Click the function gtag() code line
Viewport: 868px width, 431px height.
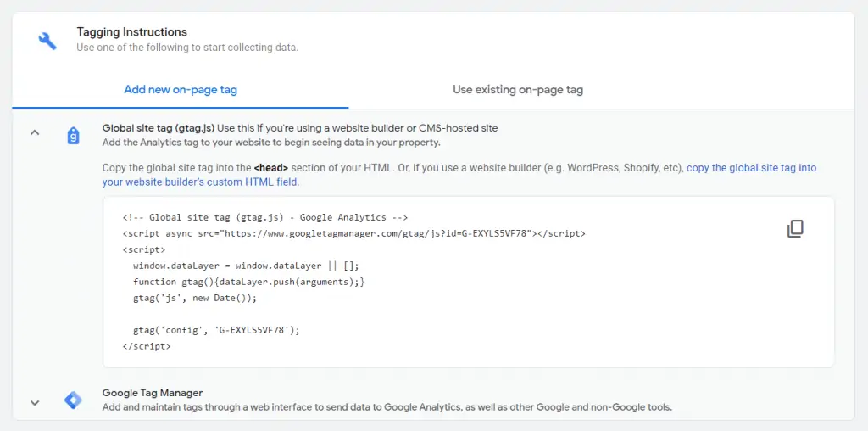coord(248,282)
